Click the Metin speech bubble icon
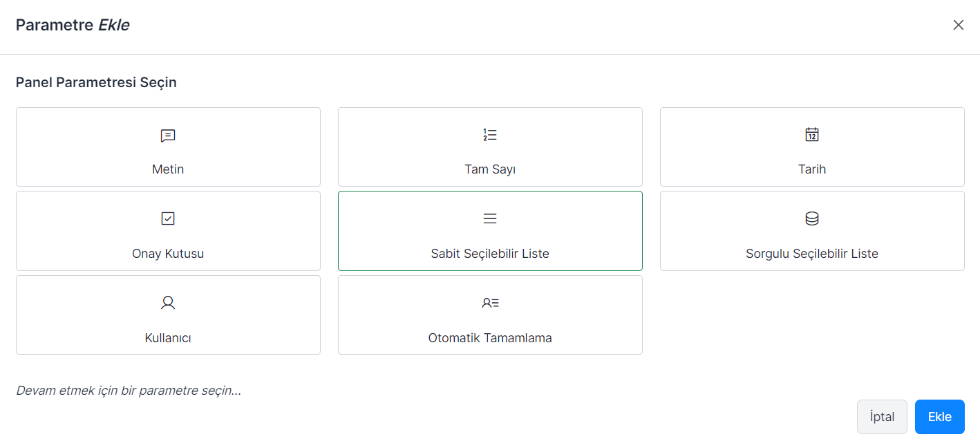Screen dimensions: 980x448 point(168,136)
